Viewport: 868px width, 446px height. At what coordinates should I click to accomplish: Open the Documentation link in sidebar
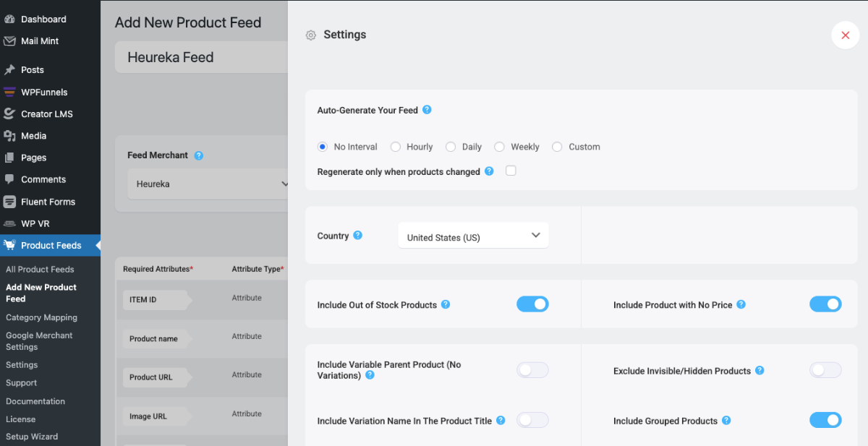coord(35,401)
